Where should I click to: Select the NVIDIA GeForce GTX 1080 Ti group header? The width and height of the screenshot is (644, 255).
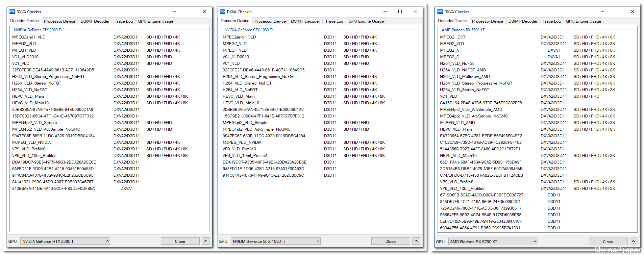pyautogui.click(x=248, y=30)
